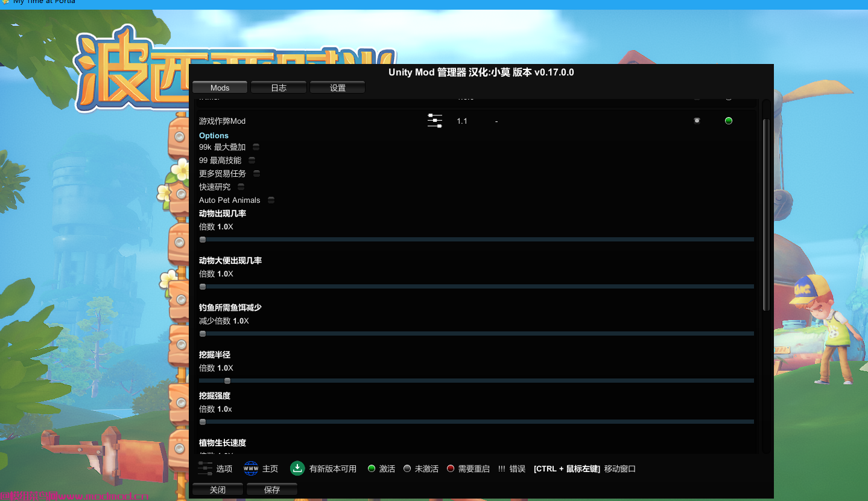Screen dimensions: 868x501
Task: Enable 更多贸易任务 option
Action: click(256, 173)
